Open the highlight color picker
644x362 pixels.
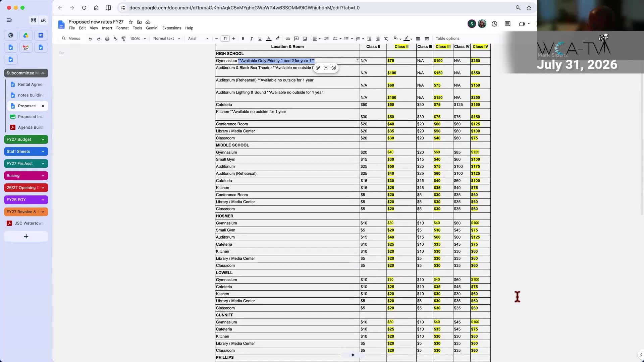(x=277, y=39)
